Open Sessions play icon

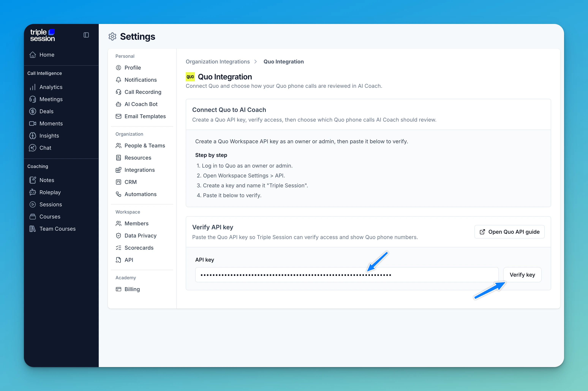click(x=33, y=204)
